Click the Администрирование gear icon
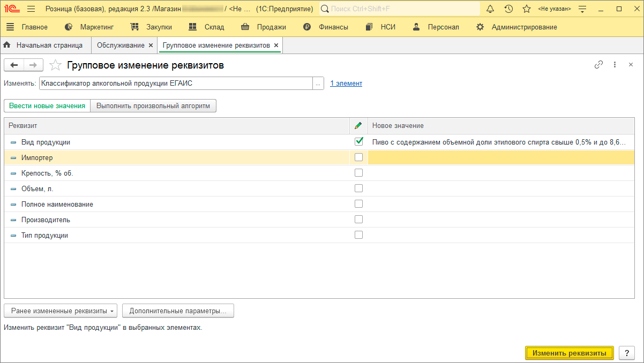Screen dimensions: 644x363 click(480, 27)
